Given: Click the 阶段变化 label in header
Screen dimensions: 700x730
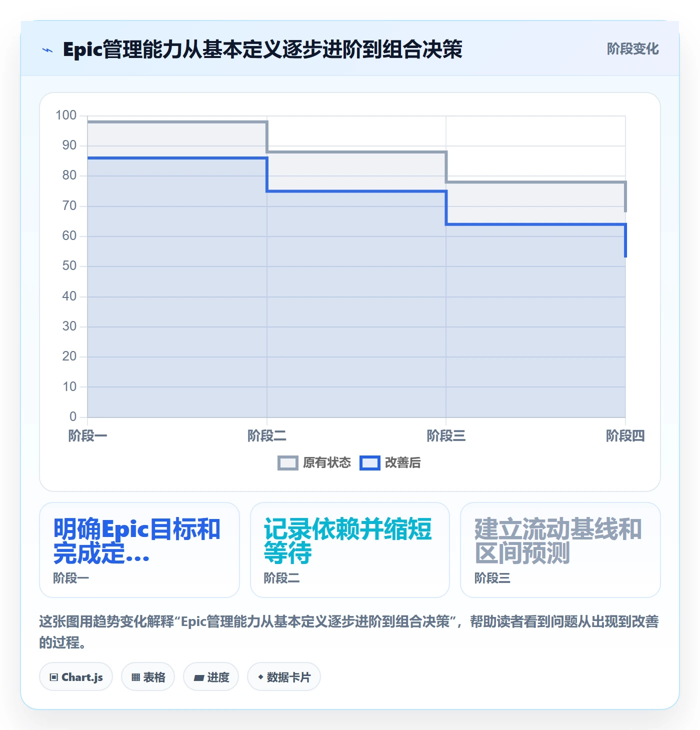Looking at the screenshot, I should point(632,49).
